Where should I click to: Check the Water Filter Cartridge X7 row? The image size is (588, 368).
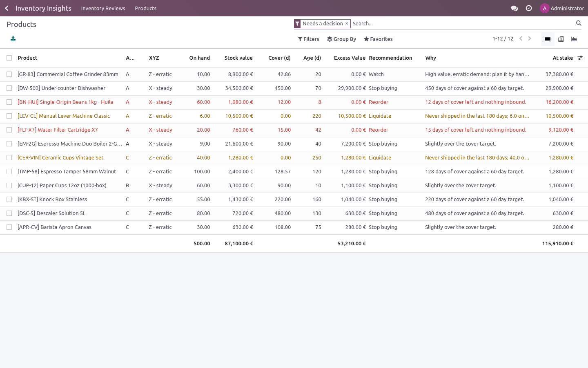pyautogui.click(x=9, y=130)
